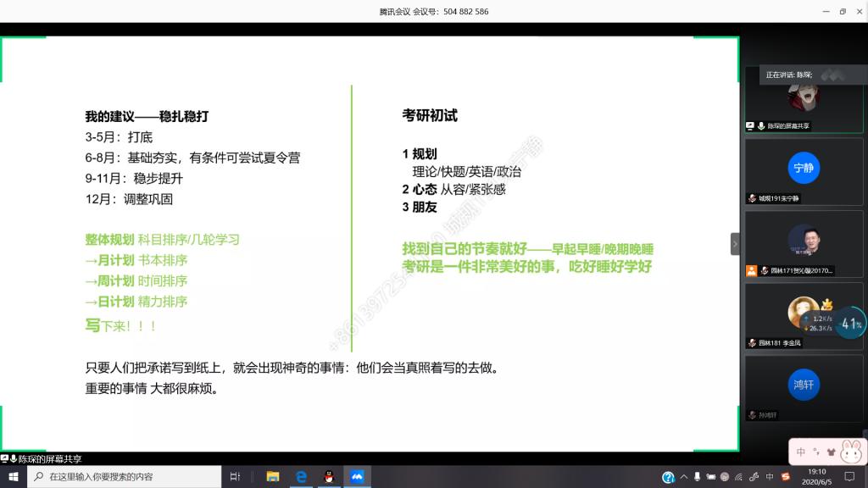Open Task View in the taskbar

click(x=235, y=477)
